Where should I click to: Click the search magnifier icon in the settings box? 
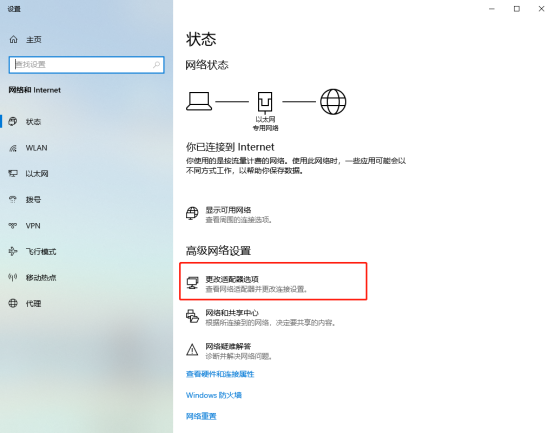point(156,65)
